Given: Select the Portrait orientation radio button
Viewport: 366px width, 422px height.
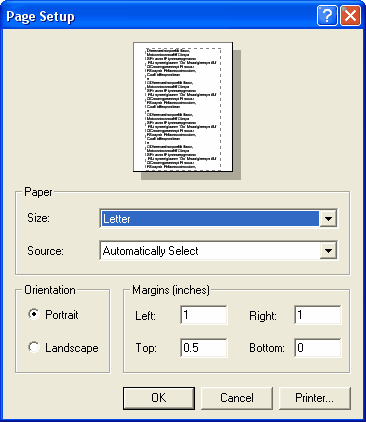Looking at the screenshot, I should 34,314.
